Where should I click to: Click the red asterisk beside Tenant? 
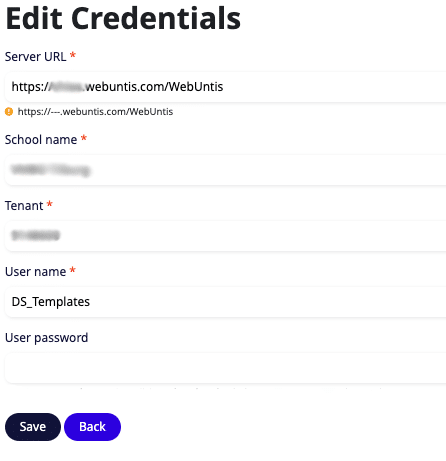pyautogui.click(x=50, y=204)
